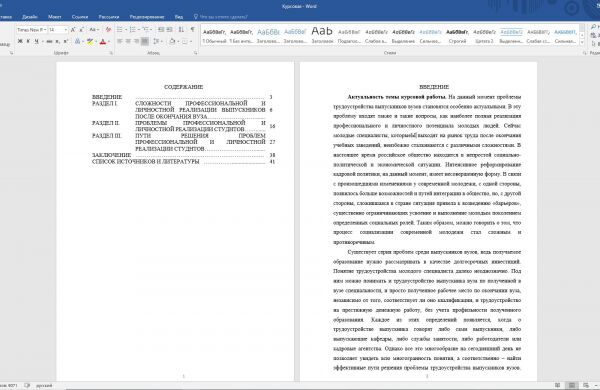Apply text highlight color

[x=90, y=41]
